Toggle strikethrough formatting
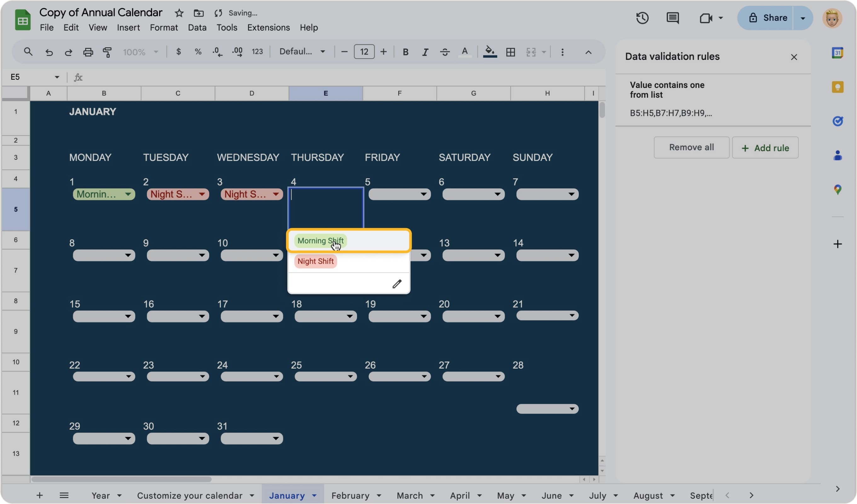This screenshot has width=857, height=504. pos(445,52)
